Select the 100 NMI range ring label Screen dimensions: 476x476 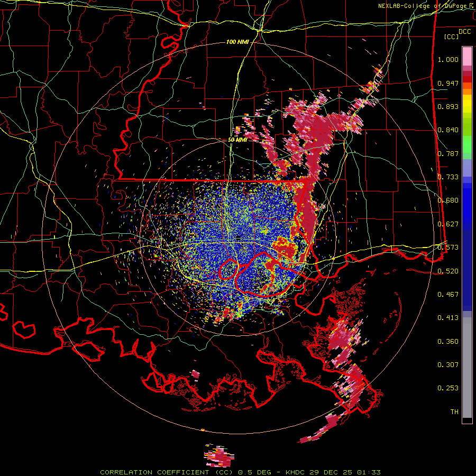pyautogui.click(x=237, y=42)
